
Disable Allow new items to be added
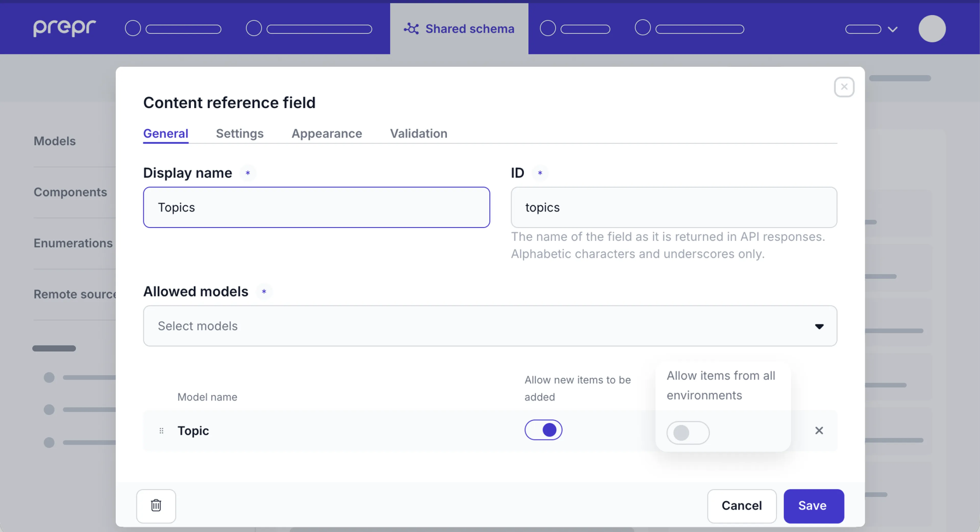point(543,430)
